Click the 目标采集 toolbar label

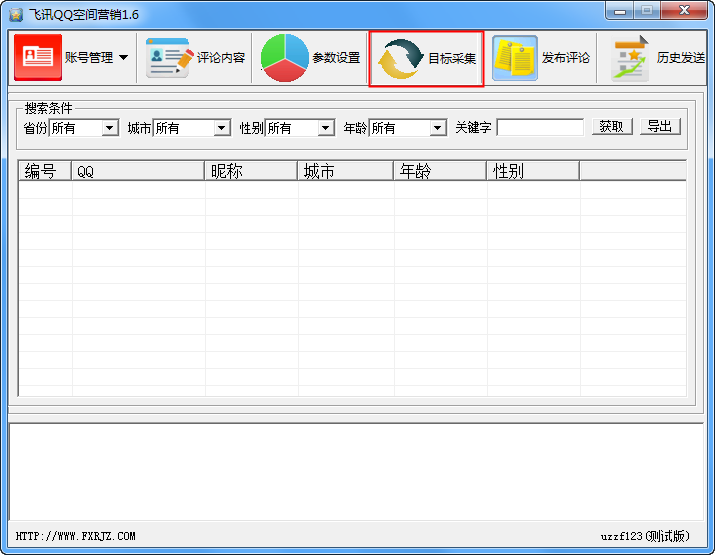tap(452, 58)
